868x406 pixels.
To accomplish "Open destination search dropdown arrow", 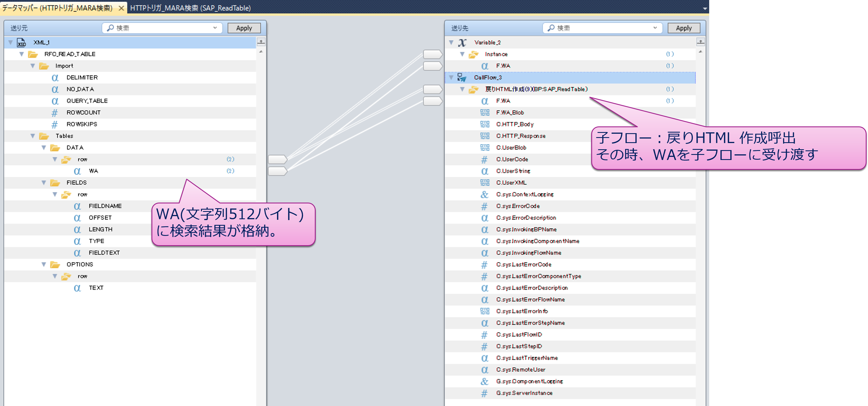I will (x=655, y=28).
